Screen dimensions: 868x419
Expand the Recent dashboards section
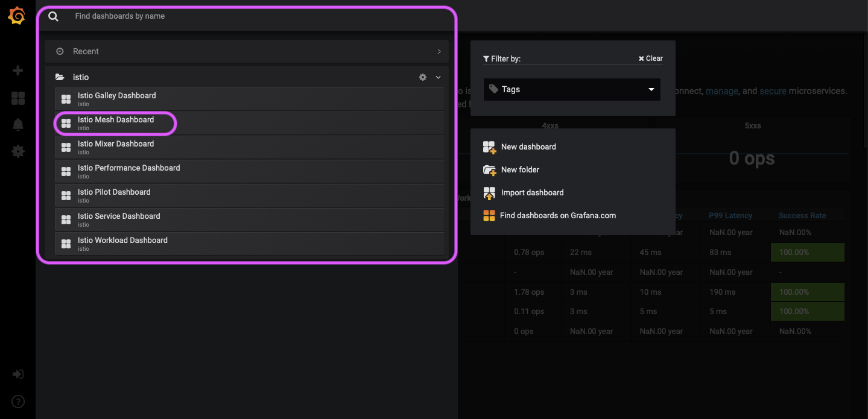(439, 51)
